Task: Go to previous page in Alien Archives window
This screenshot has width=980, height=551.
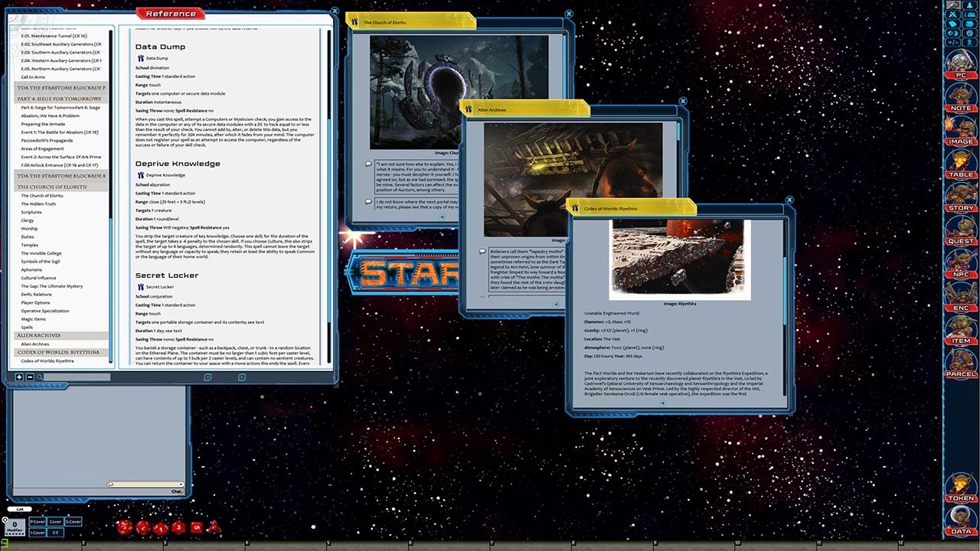Action: click(x=557, y=304)
